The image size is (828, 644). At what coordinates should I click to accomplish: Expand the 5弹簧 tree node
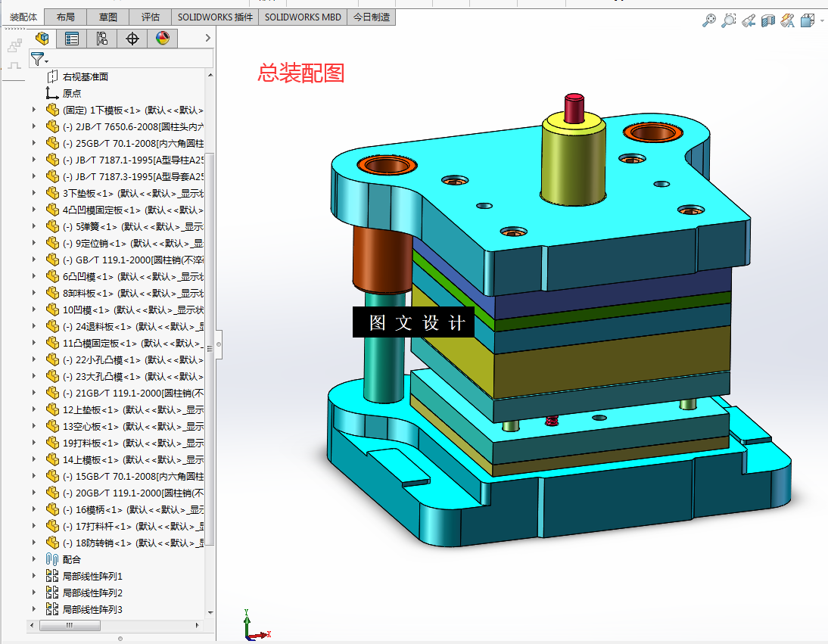click(x=34, y=226)
